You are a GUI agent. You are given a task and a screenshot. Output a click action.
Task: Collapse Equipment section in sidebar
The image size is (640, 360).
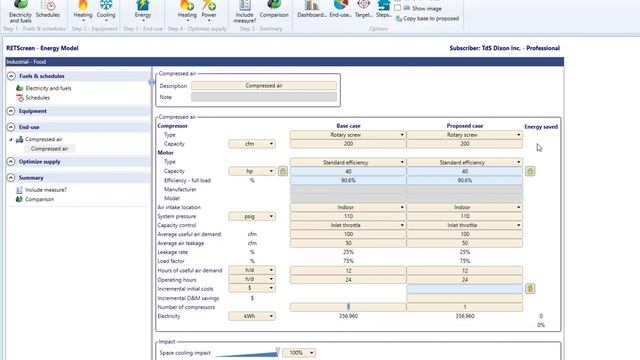(11, 111)
